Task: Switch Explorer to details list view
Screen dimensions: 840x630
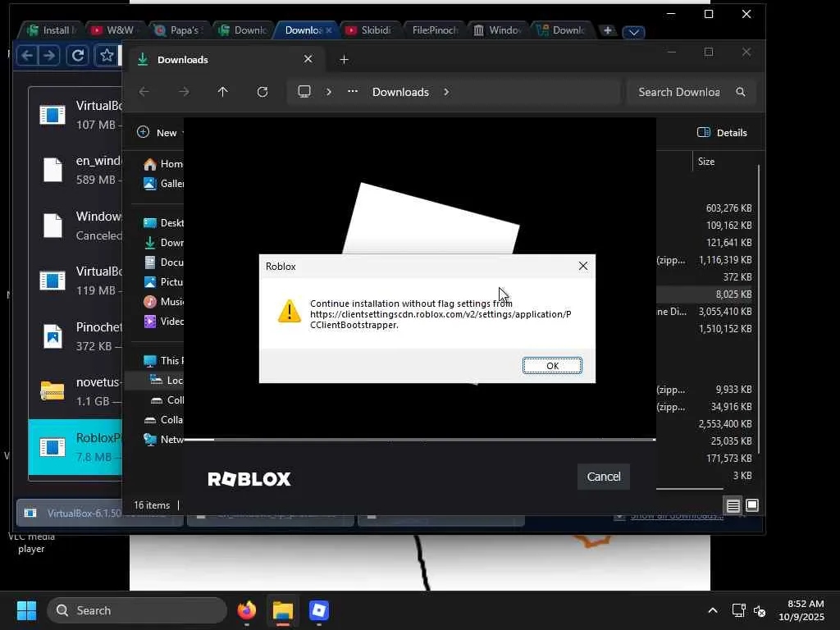Action: [733, 505]
